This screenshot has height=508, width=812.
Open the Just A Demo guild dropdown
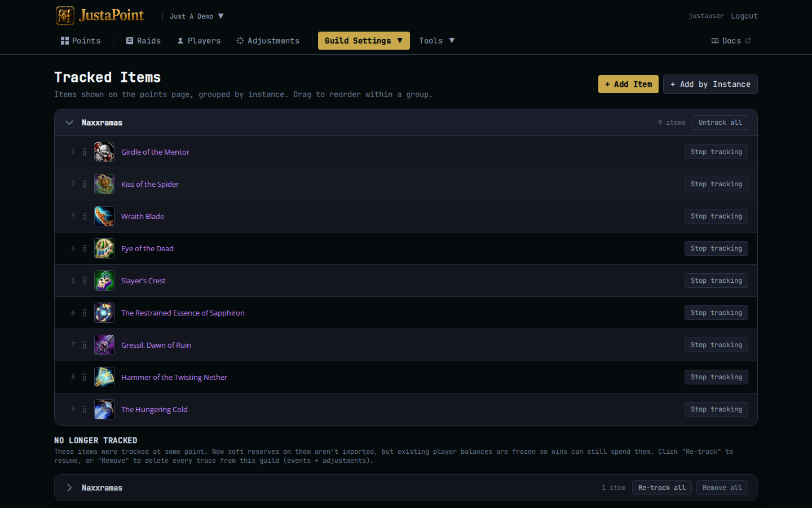[197, 16]
